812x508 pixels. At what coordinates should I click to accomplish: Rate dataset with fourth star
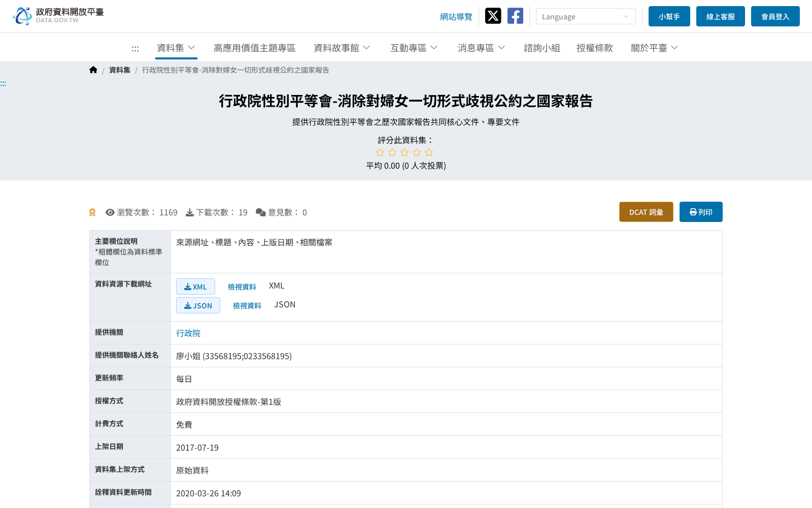click(417, 152)
